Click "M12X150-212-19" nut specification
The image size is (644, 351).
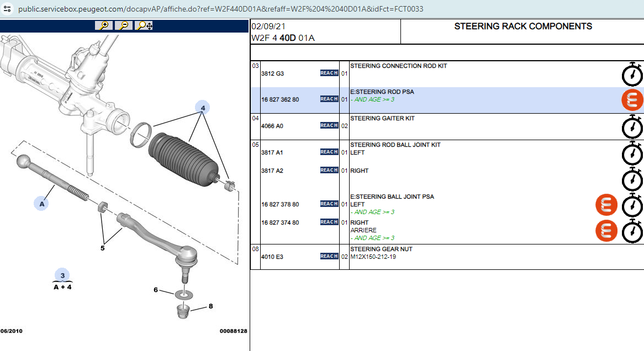pos(373,257)
